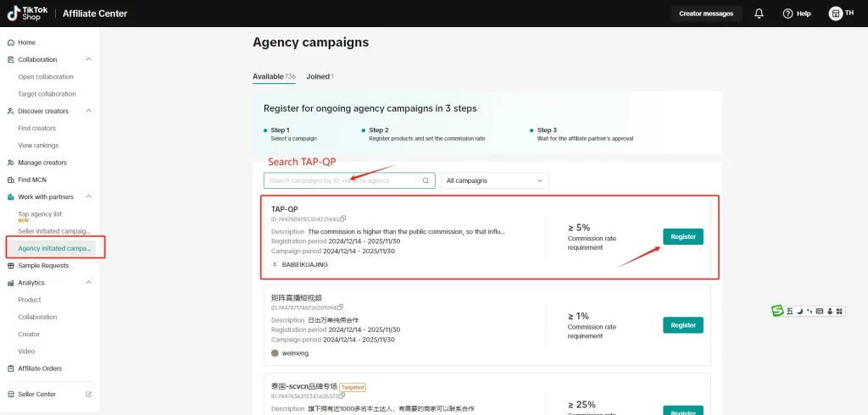Click the Sogou input method S icon
868x415 pixels.
(778, 311)
